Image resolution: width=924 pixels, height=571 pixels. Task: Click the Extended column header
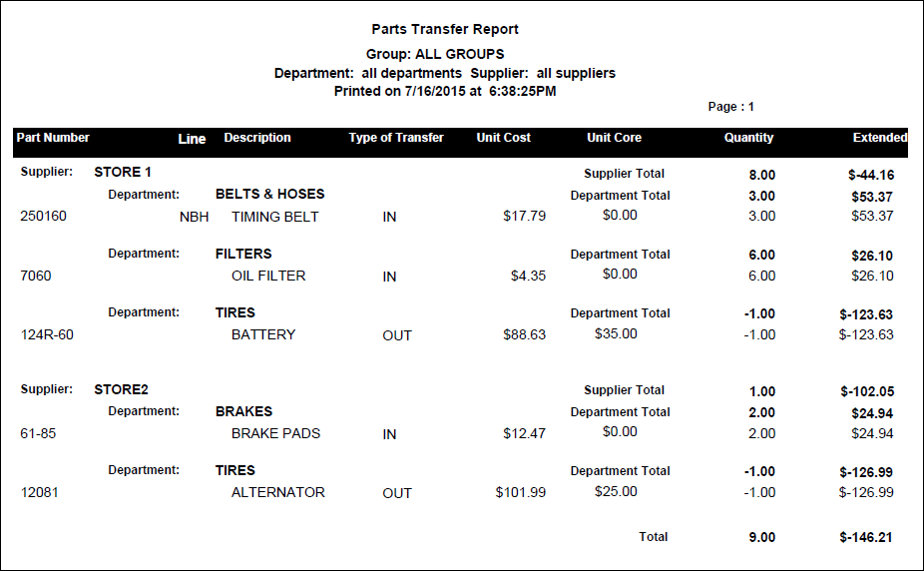click(879, 138)
